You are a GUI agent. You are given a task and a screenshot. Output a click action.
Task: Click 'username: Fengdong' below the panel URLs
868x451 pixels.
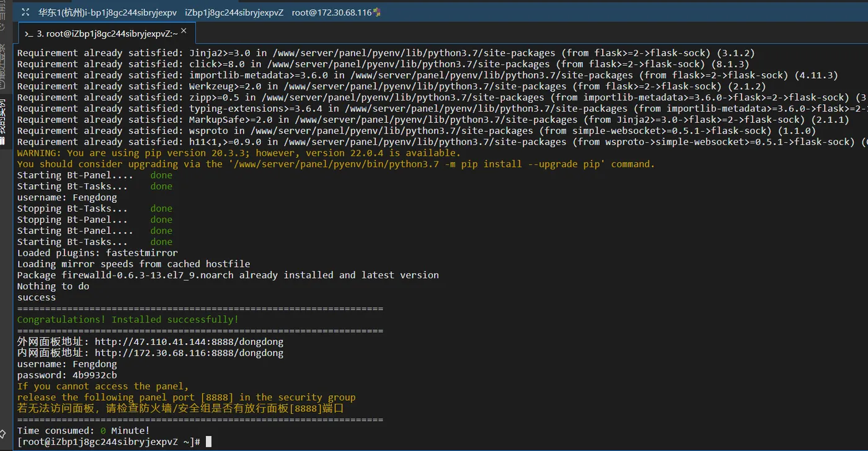pos(67,364)
